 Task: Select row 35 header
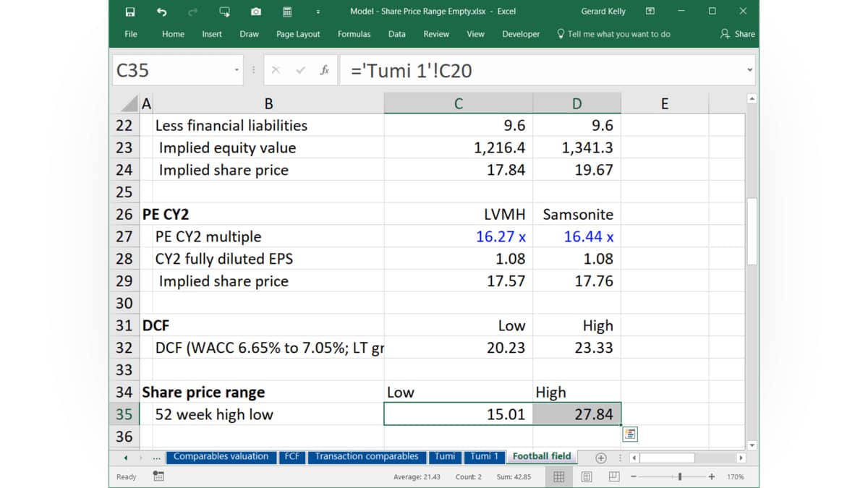tap(124, 414)
